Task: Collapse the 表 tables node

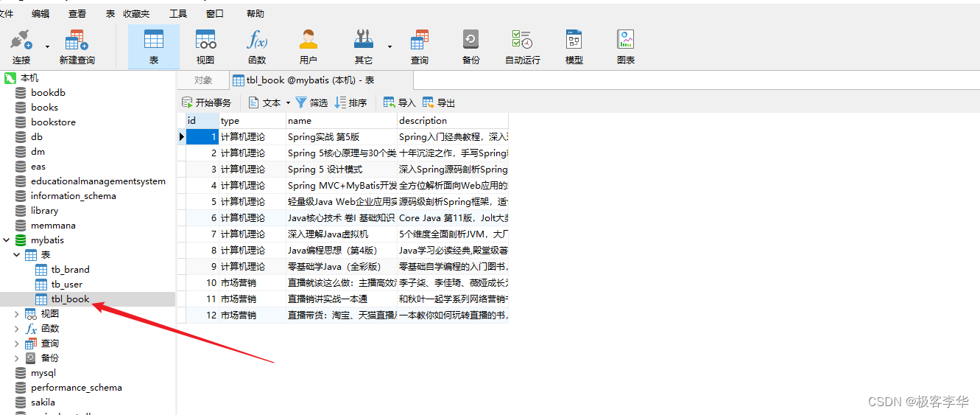Action: pyautogui.click(x=17, y=254)
